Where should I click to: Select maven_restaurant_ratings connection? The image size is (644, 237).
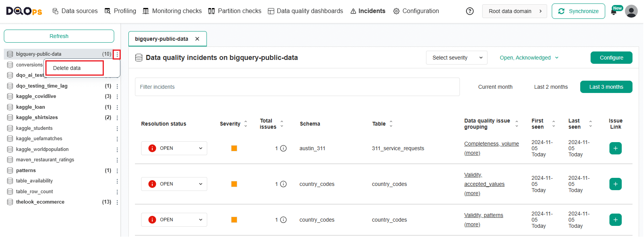point(45,160)
